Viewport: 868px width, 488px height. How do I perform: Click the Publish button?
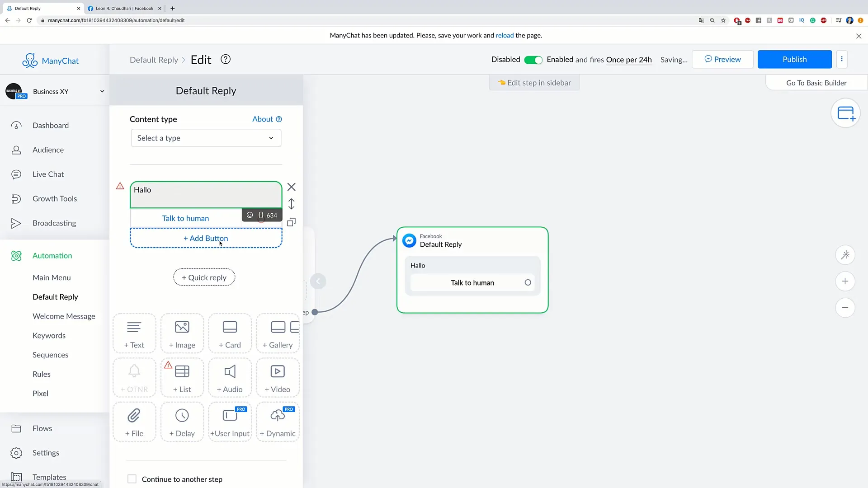(795, 59)
